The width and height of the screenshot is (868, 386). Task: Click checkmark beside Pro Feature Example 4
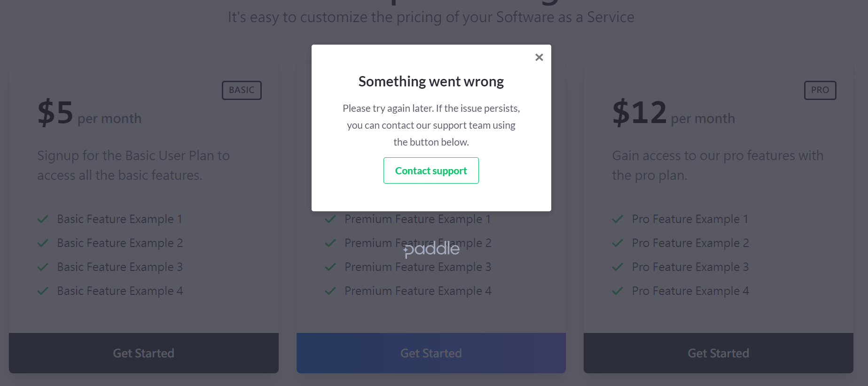click(x=618, y=291)
